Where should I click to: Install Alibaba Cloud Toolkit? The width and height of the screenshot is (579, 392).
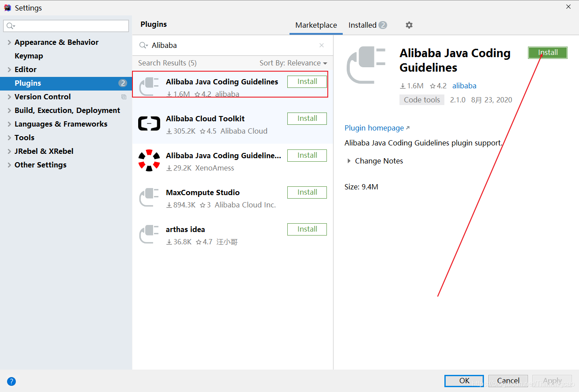(x=307, y=118)
